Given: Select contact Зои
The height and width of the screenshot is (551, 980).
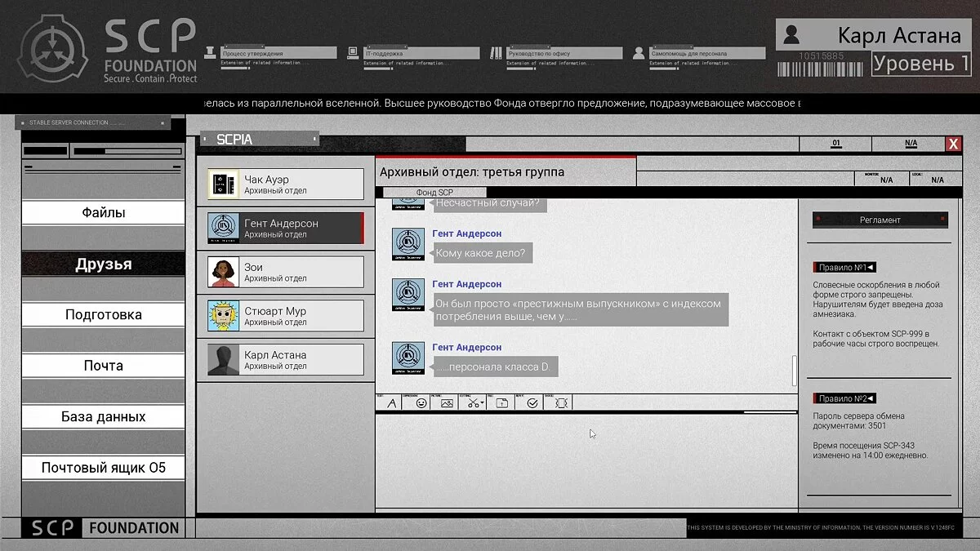Looking at the screenshot, I should click(x=285, y=272).
